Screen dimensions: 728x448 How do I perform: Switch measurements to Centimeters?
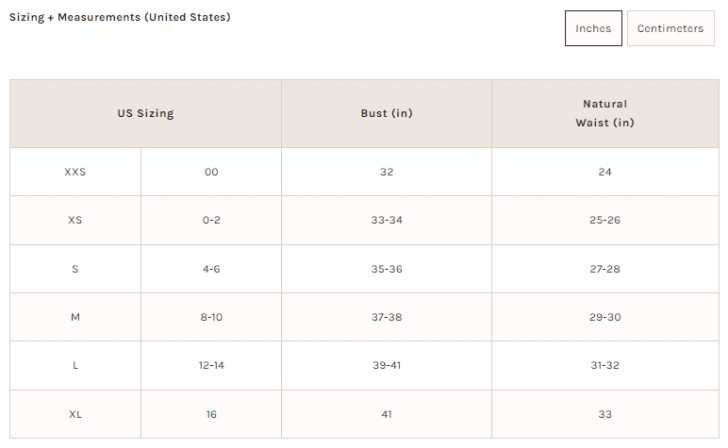click(x=670, y=28)
